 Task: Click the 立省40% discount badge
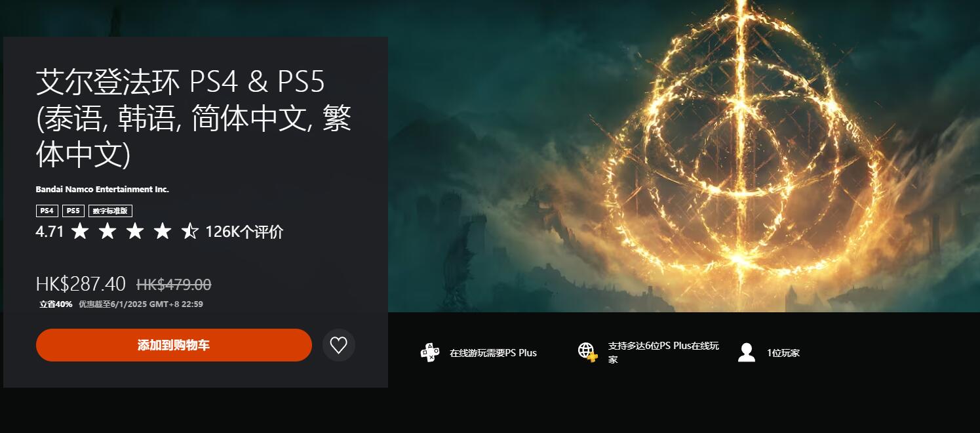56,304
